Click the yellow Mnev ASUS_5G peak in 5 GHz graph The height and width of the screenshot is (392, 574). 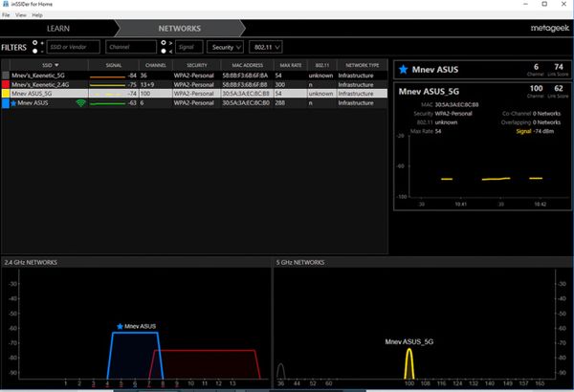tap(409, 364)
